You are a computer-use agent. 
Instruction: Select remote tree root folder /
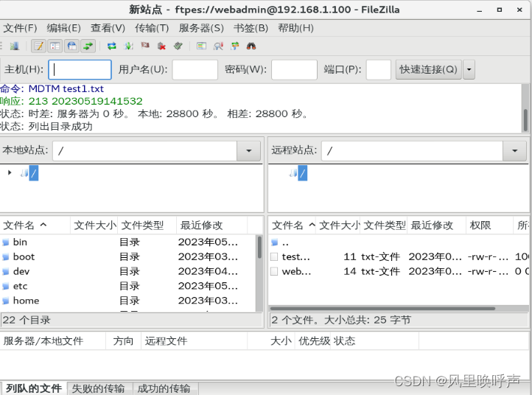[x=303, y=173]
